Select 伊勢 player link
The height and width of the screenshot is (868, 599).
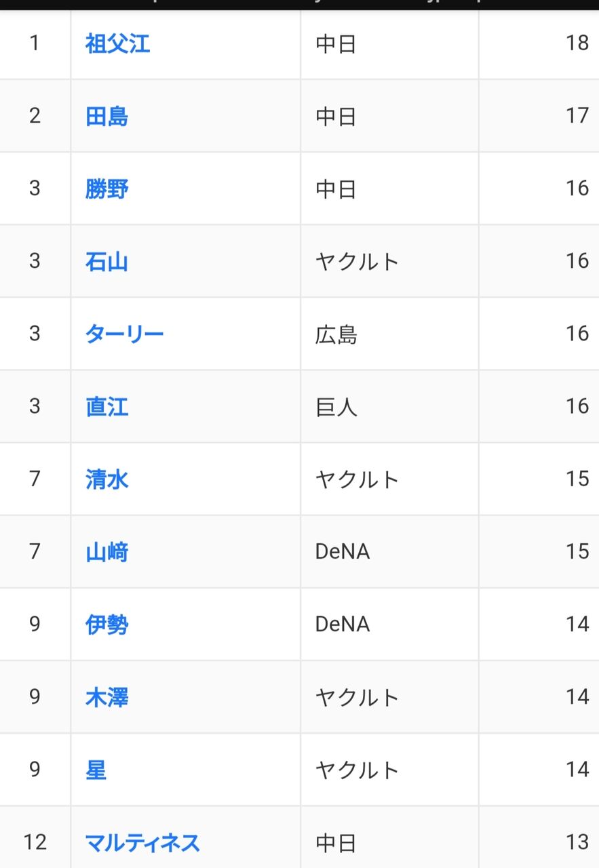[107, 625]
